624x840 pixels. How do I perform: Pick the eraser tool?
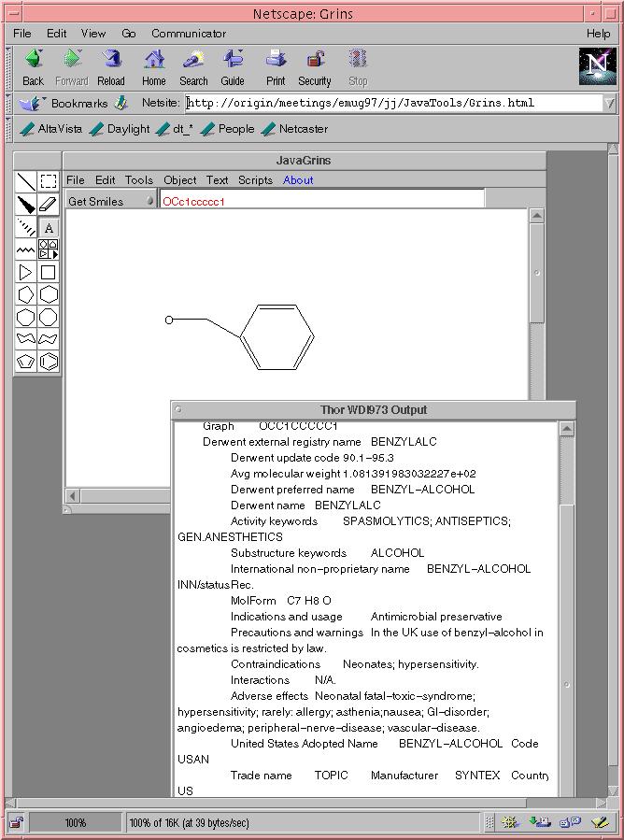pyautogui.click(x=49, y=205)
